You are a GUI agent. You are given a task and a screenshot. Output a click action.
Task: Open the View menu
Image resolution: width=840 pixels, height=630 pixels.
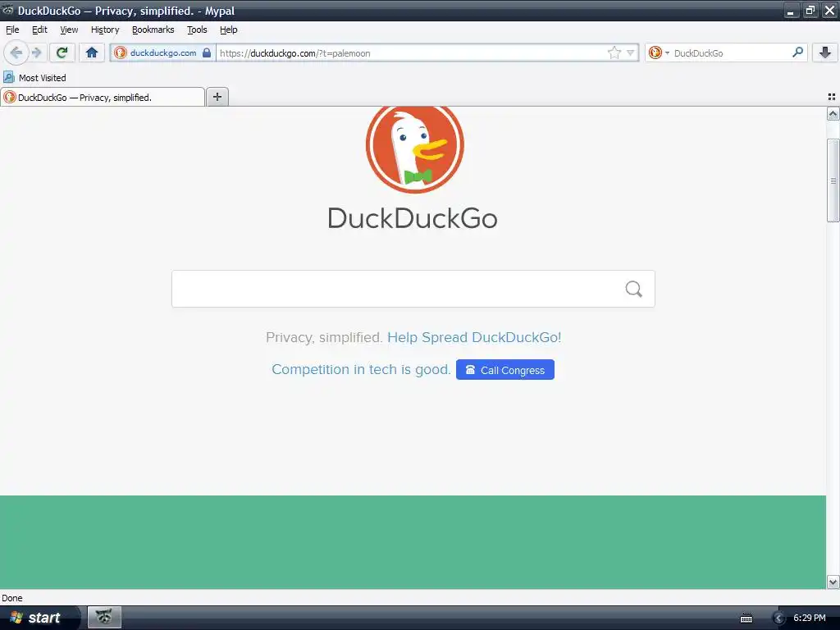coord(69,30)
